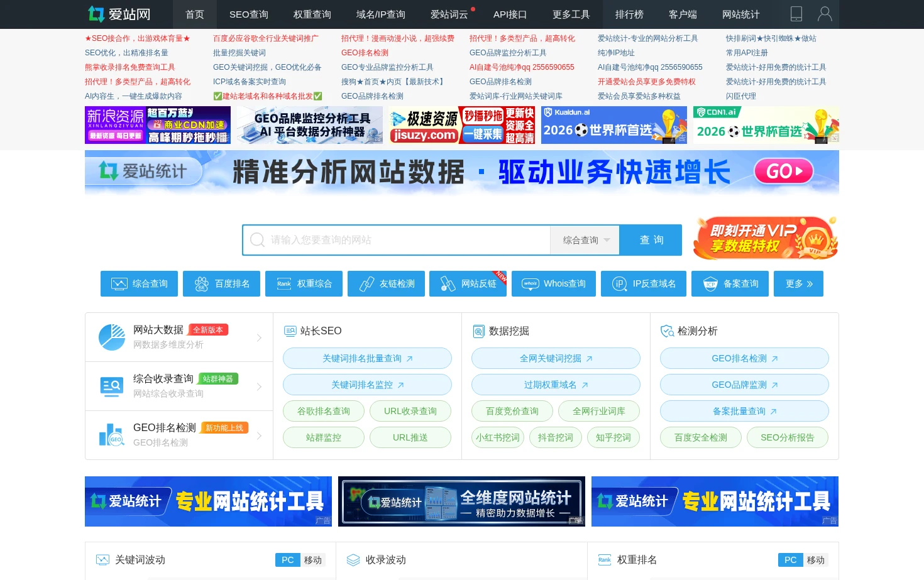This screenshot has width=924, height=580.
Task: Open the mobile device icon in header
Action: (x=796, y=14)
